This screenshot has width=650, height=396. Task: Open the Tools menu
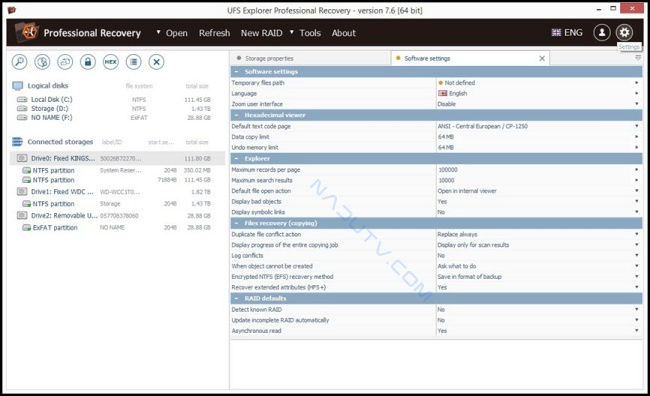(310, 33)
